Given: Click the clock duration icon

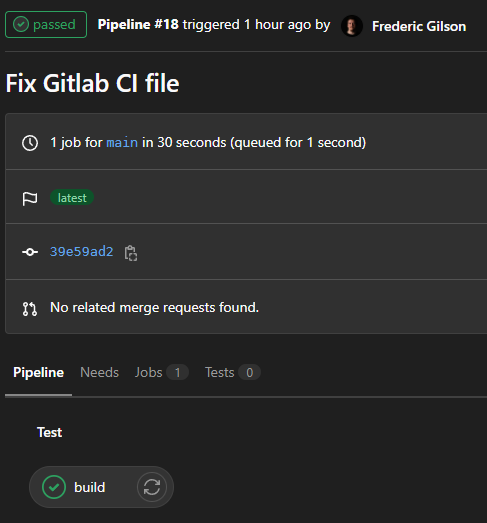Looking at the screenshot, I should 30,143.
